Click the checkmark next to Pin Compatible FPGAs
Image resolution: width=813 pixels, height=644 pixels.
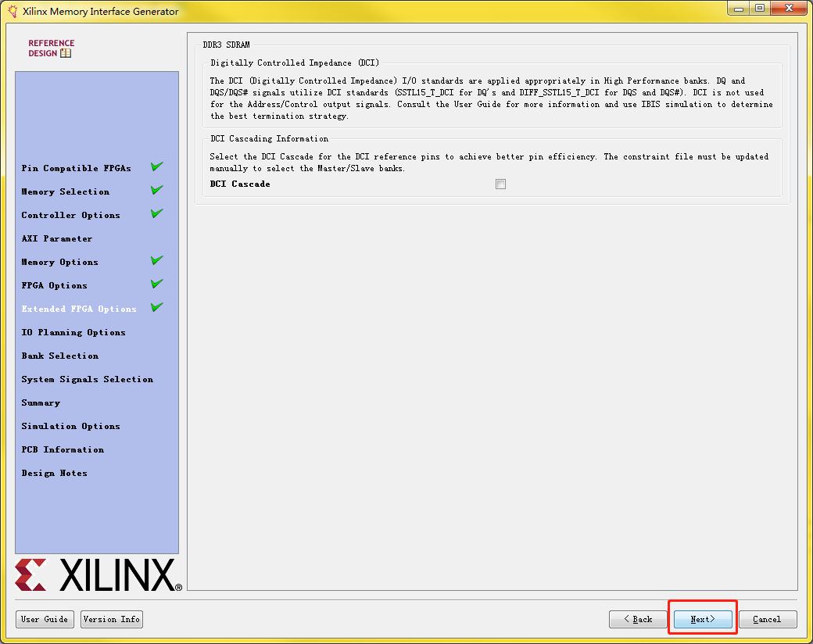(156, 166)
